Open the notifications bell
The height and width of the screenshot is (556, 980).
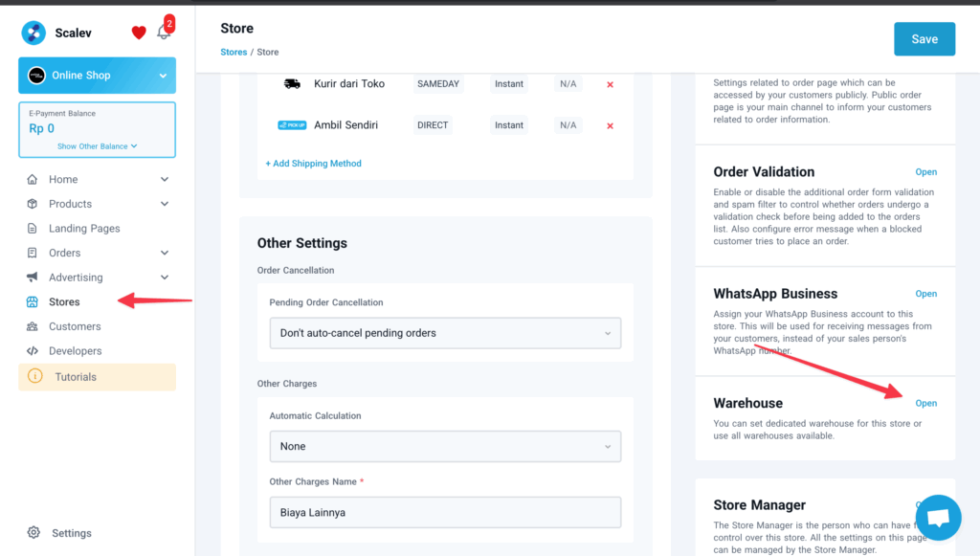tap(164, 32)
